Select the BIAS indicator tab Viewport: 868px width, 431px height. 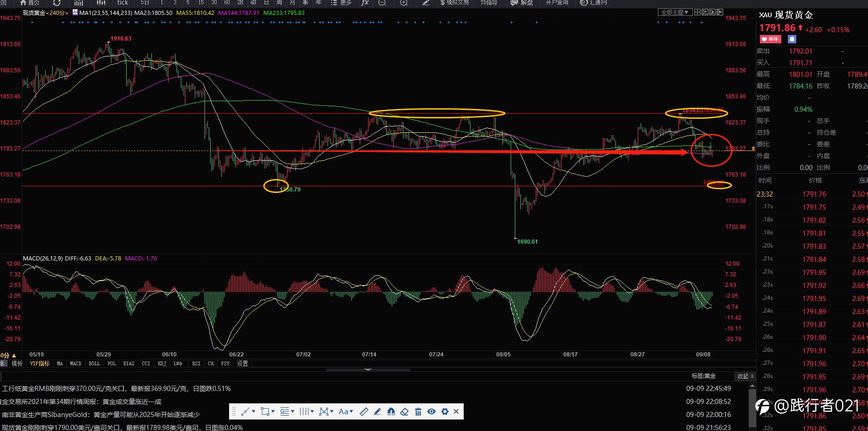coord(129,363)
